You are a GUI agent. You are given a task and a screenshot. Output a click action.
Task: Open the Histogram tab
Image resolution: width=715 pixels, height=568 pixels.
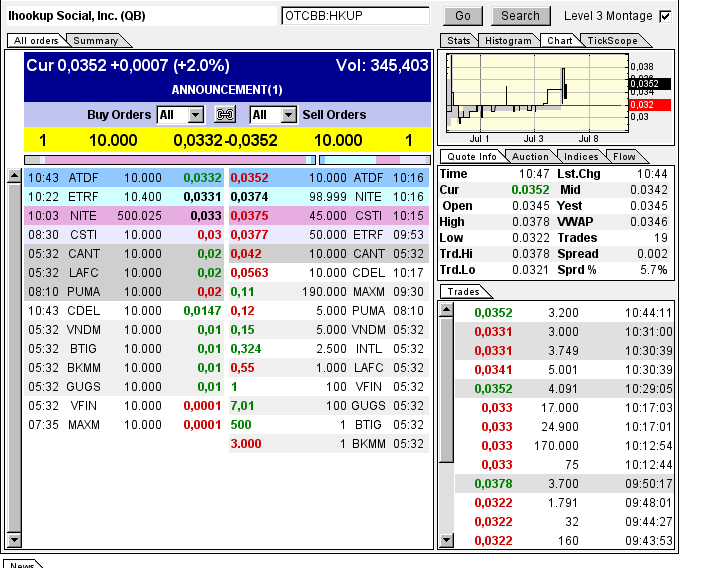(508, 40)
